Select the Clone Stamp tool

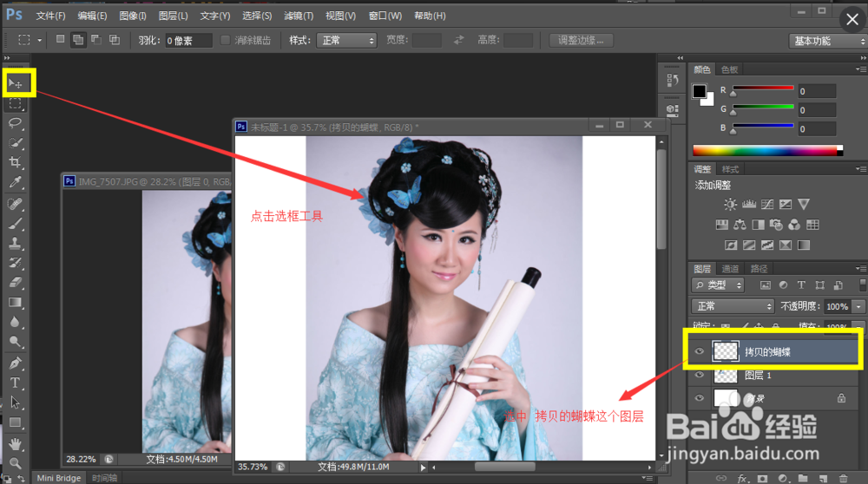(16, 244)
